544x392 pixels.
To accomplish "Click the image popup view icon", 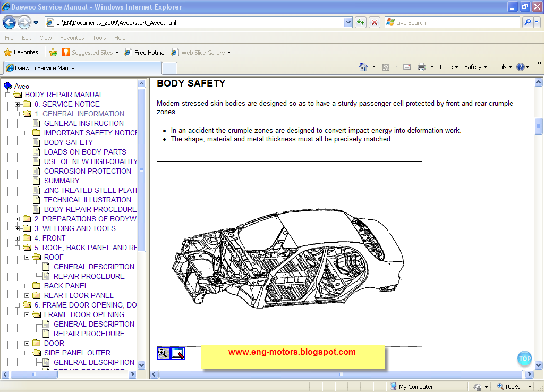I will [178, 353].
